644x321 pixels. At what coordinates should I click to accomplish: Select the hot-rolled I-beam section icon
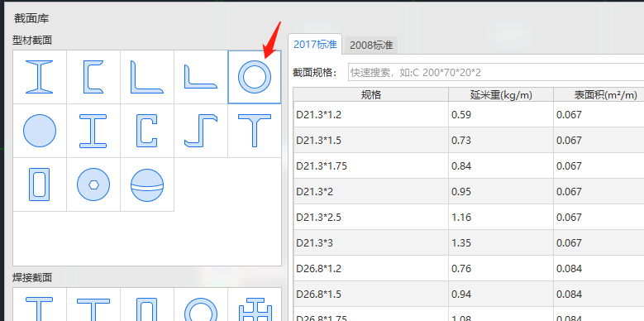(x=40, y=77)
